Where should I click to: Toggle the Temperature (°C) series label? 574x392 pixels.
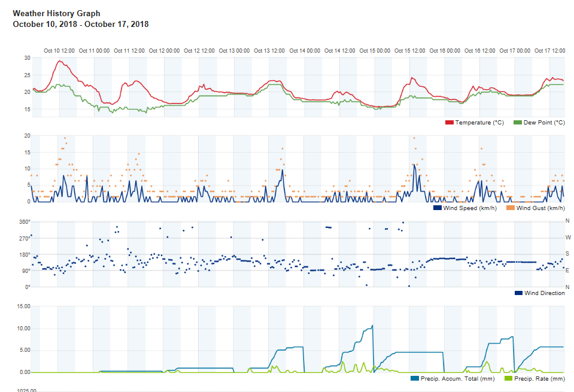point(479,123)
